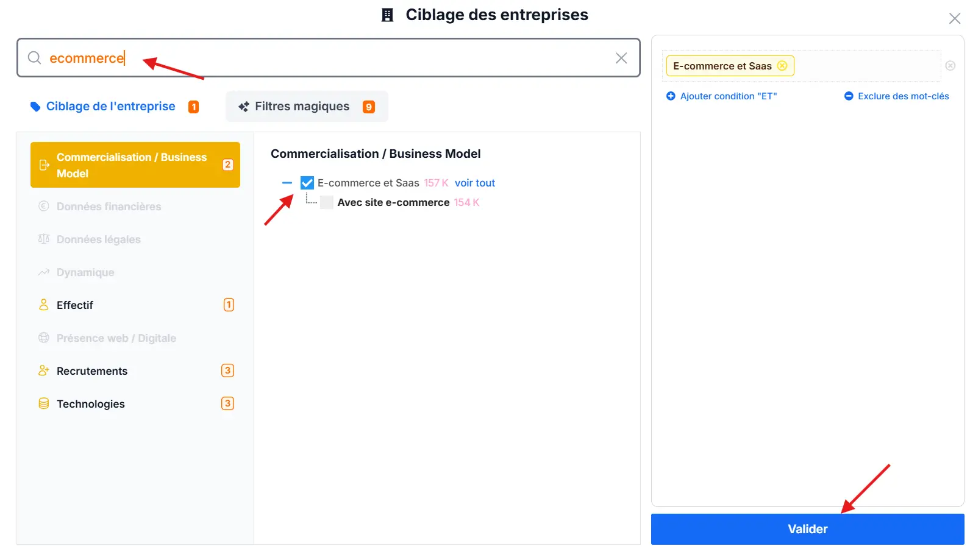Click the badge 2 on Commercialisation item

point(227,165)
